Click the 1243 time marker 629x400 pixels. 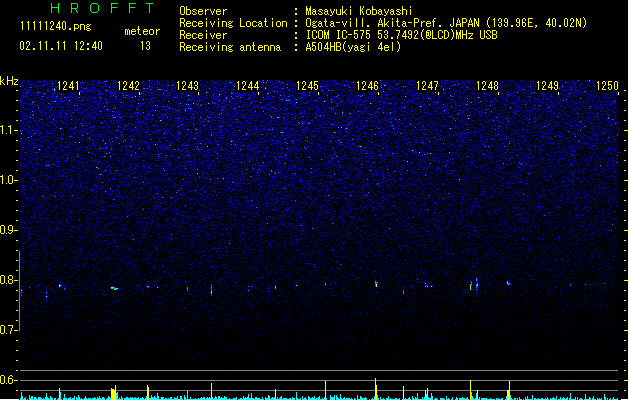point(188,86)
